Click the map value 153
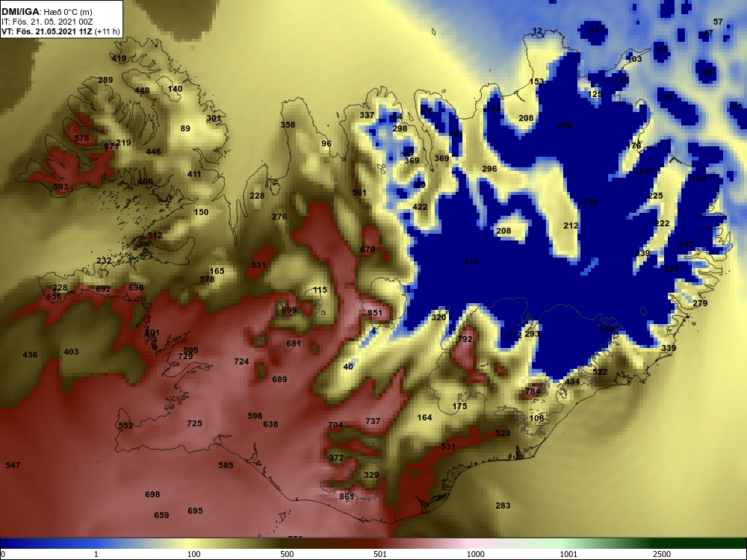Viewport: 747px width, 560px height. tap(536, 81)
